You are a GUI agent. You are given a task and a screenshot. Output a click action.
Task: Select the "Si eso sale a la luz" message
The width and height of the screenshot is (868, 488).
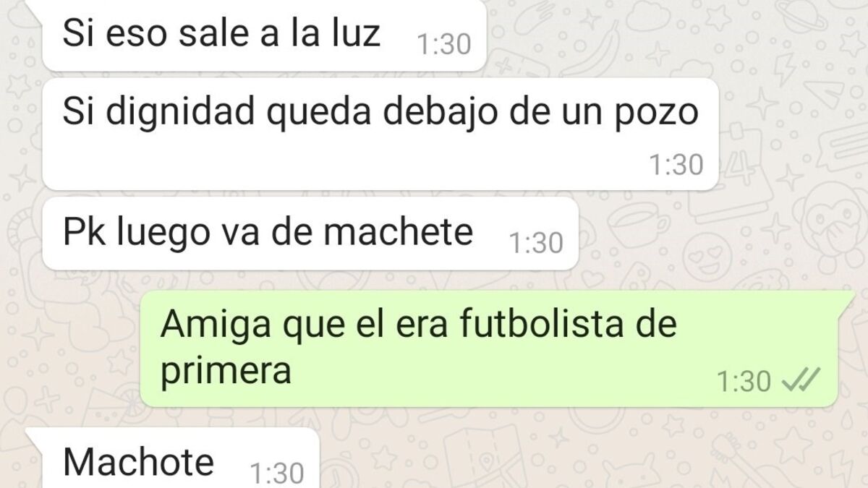coord(263,35)
